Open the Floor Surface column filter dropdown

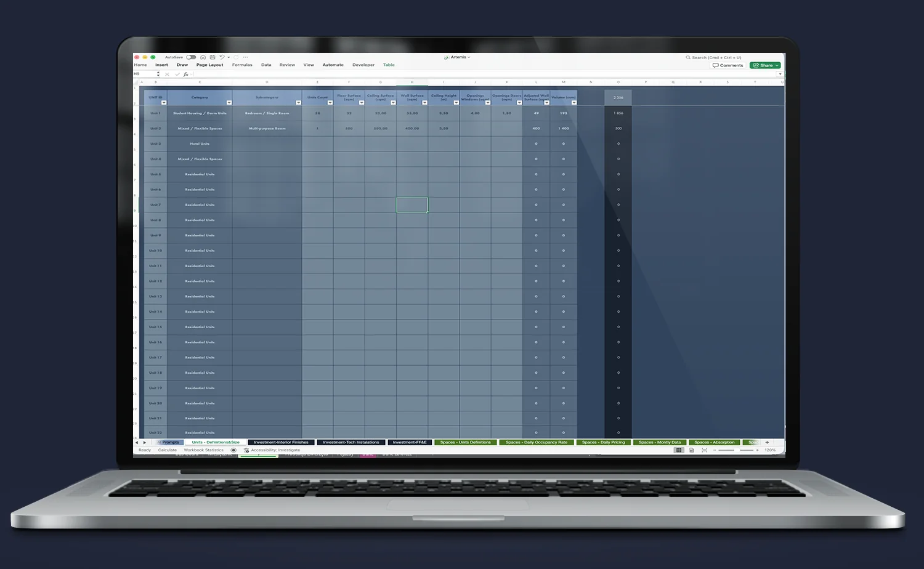click(x=362, y=103)
